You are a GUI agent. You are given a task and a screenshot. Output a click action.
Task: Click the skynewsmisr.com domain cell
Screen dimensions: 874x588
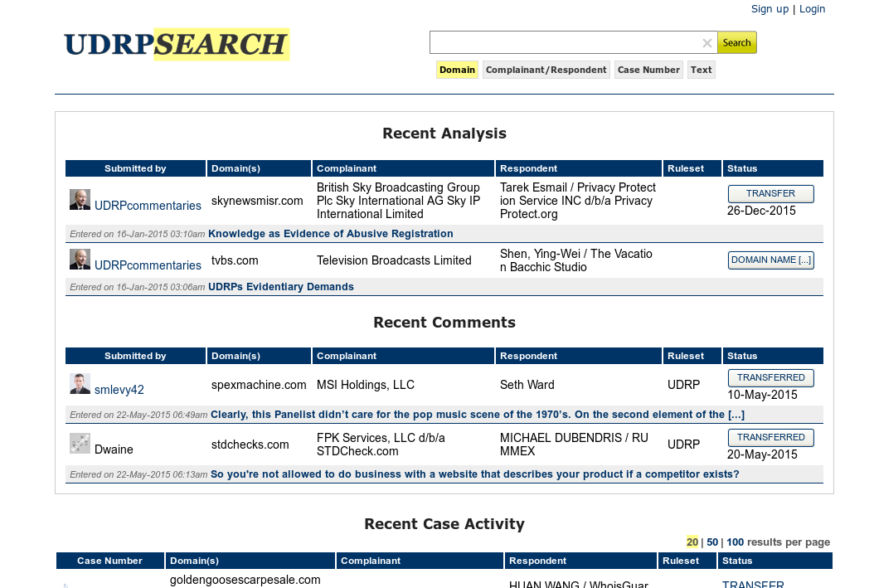click(x=257, y=201)
